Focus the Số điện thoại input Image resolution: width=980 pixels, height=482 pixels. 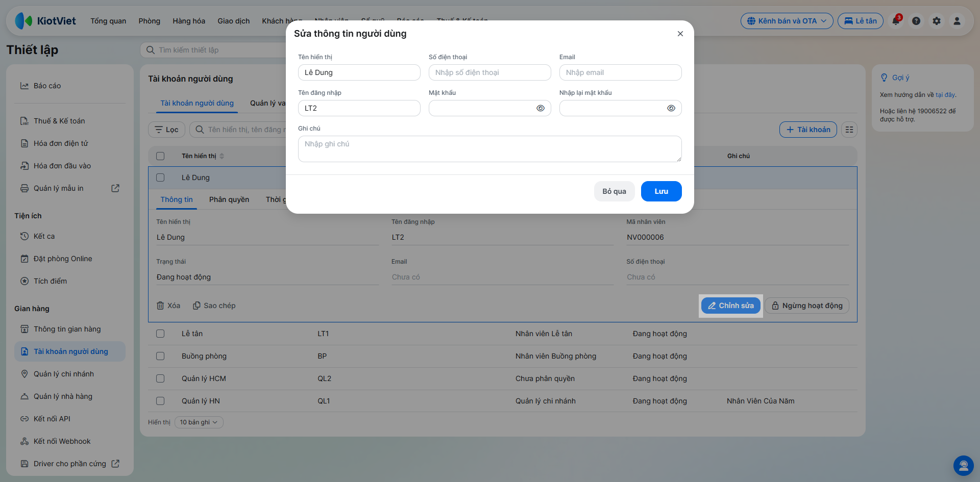[x=490, y=72]
